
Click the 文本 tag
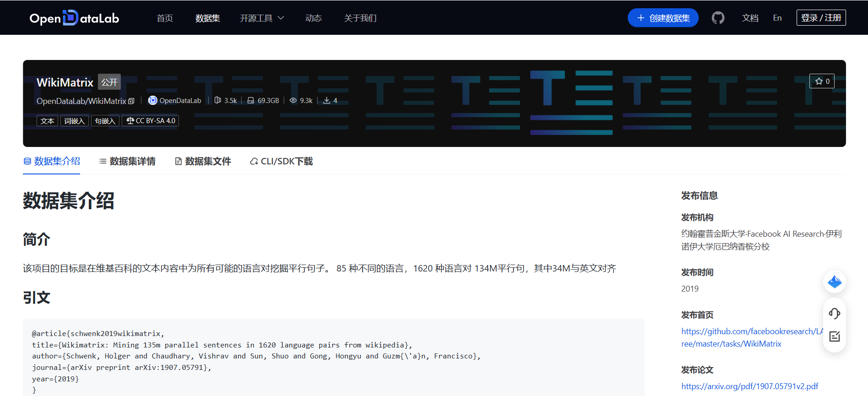(47, 121)
